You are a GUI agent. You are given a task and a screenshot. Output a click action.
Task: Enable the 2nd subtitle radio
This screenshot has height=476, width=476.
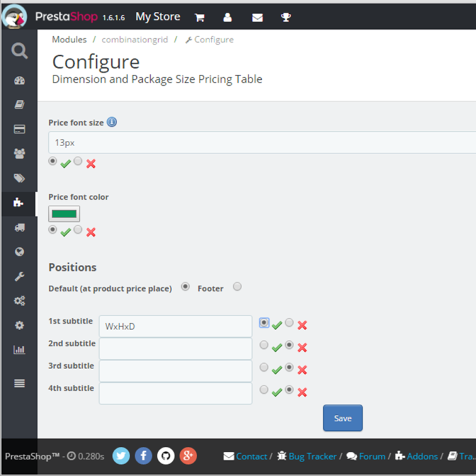tap(264, 345)
